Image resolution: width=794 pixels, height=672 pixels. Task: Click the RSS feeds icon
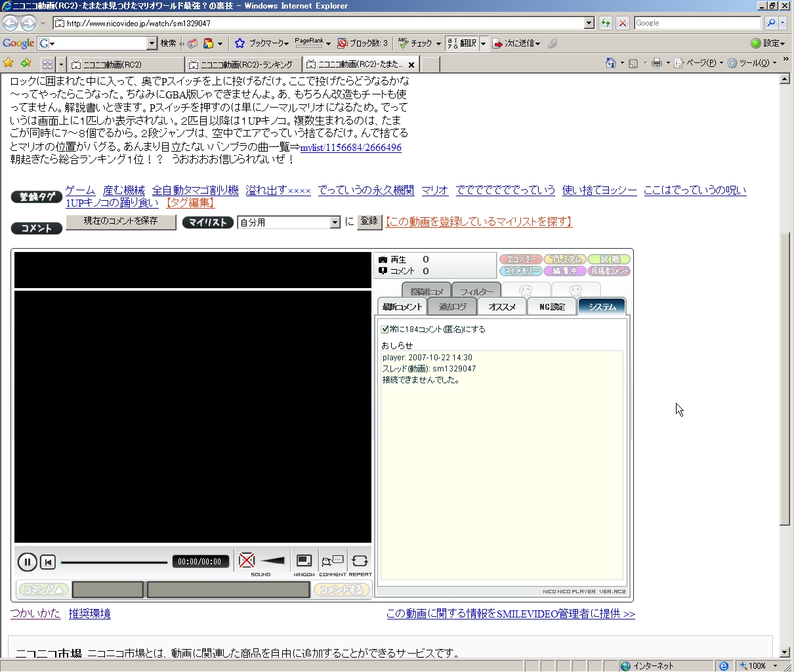[633, 63]
